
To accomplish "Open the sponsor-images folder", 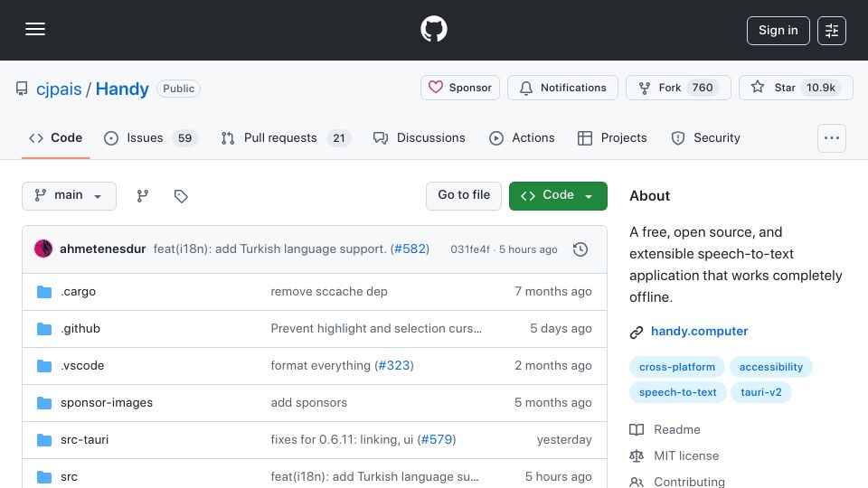I will [x=107, y=403].
